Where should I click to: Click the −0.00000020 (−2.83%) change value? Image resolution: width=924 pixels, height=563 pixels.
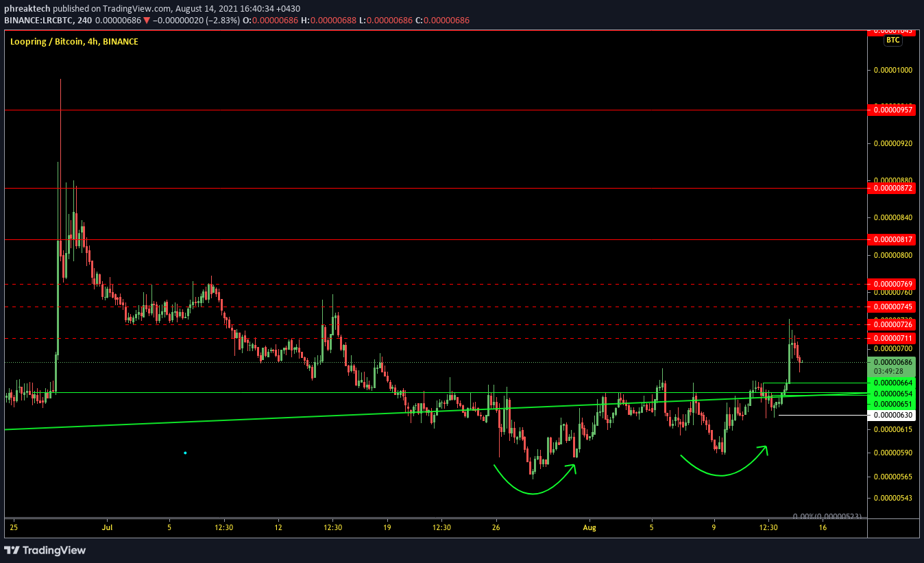tap(196, 21)
